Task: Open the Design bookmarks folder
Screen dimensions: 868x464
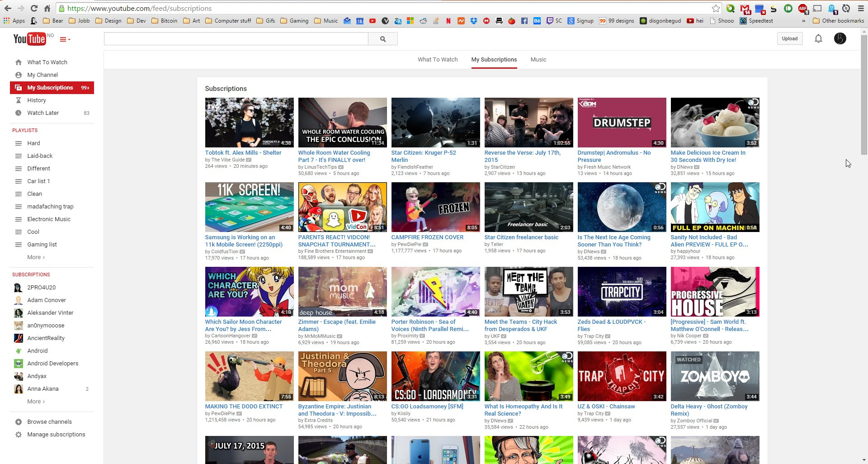Action: coord(108,21)
